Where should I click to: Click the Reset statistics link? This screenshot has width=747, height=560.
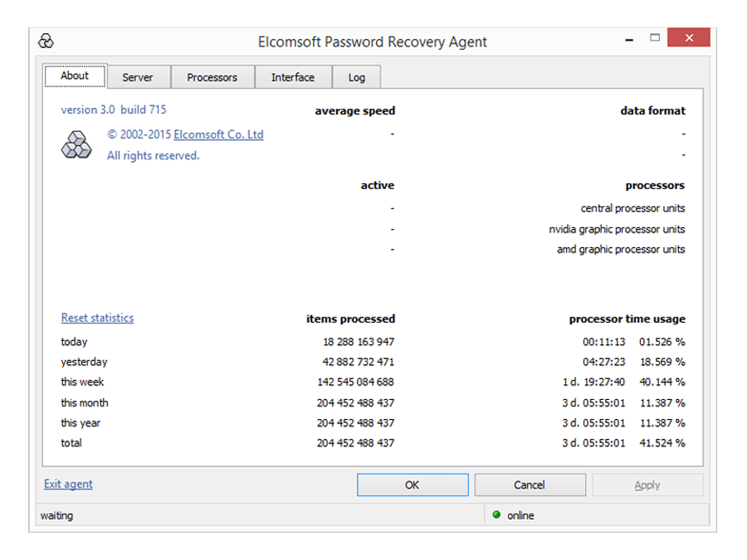click(97, 318)
